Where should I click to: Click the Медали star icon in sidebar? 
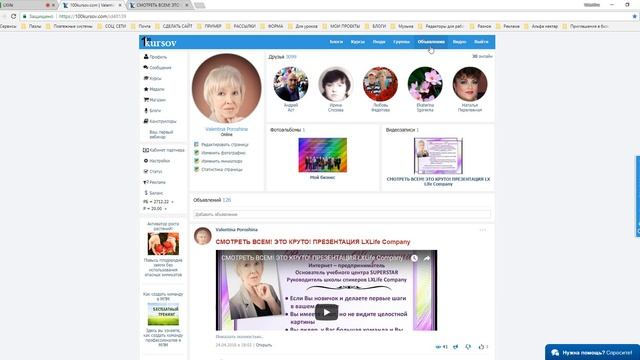[x=146, y=89]
